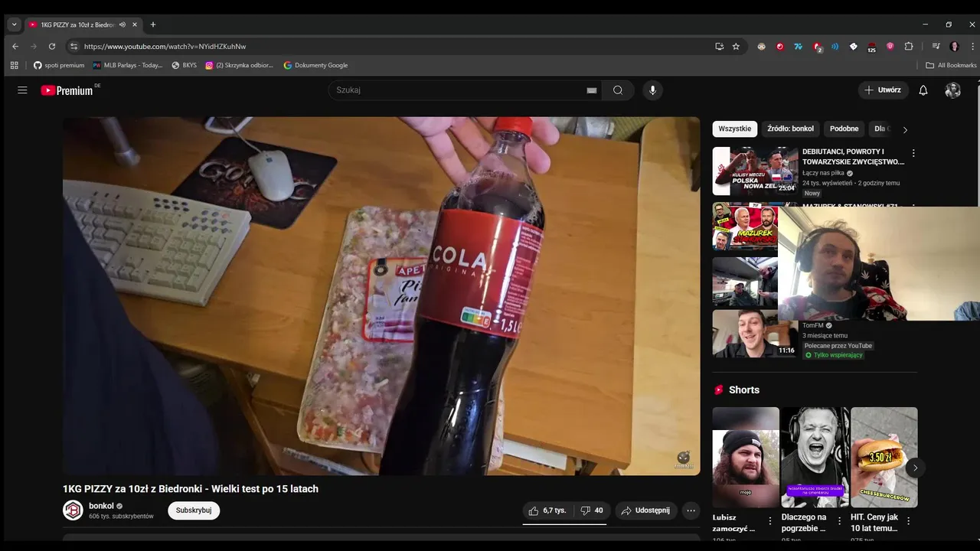Viewport: 980px width, 551px height.
Task: Open the DEBIUTANCI, POWROTY video thumbnail
Action: (755, 171)
